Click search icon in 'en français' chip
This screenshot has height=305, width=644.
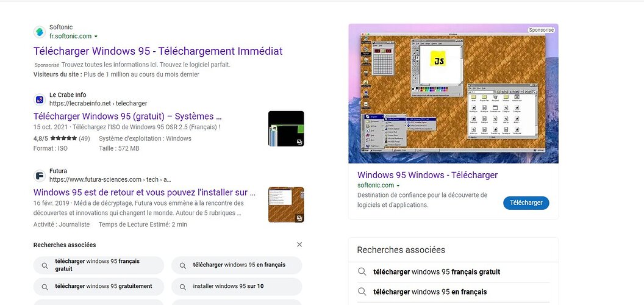pos(183,265)
